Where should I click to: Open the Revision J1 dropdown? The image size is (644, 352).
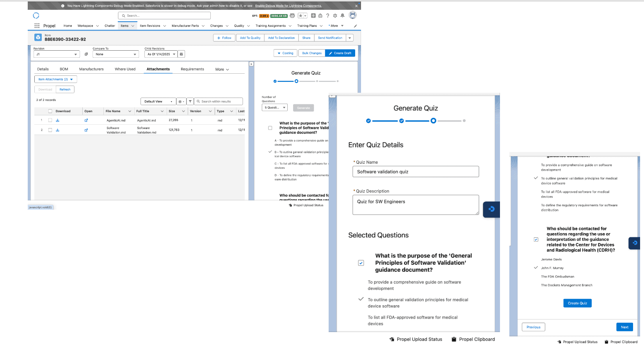click(x=57, y=54)
